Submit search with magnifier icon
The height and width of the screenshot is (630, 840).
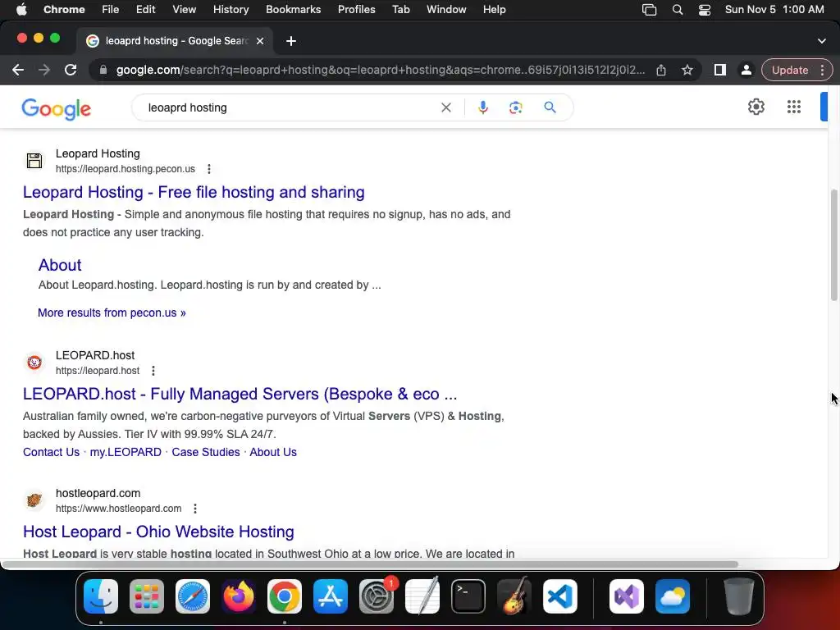click(550, 107)
